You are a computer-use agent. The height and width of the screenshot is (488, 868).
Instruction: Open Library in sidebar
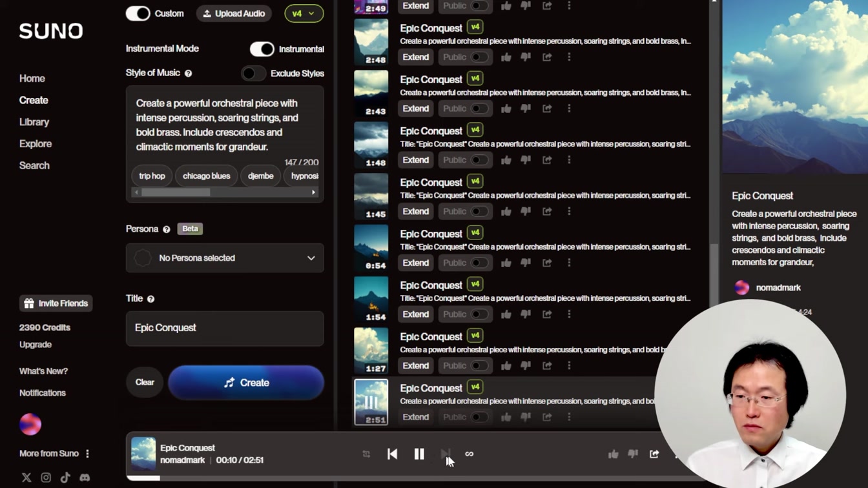pos(34,122)
